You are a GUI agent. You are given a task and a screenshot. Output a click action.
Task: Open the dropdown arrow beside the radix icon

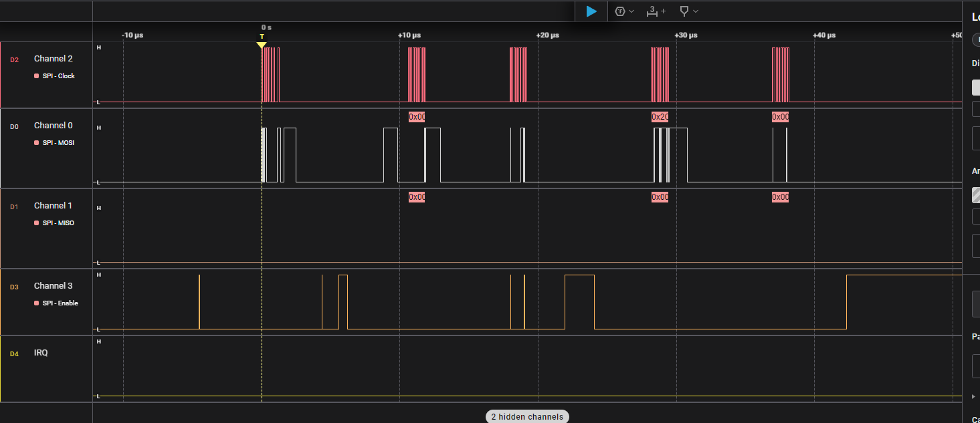[631, 11]
